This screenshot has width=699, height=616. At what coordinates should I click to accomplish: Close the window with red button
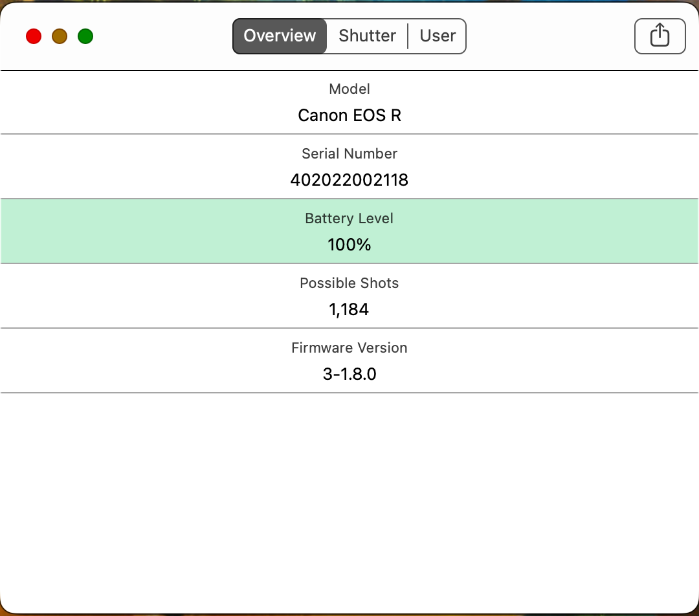[x=34, y=36]
